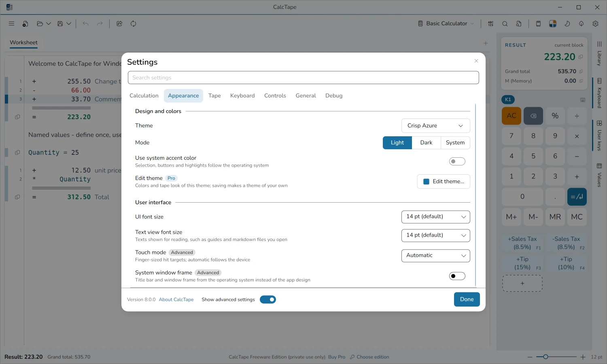Select Light mode
The height and width of the screenshot is (364, 607).
pyautogui.click(x=397, y=143)
